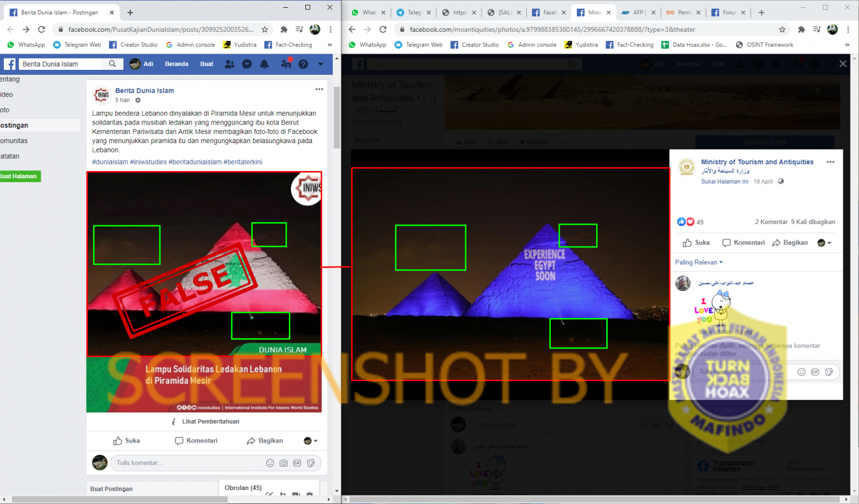859x504 pixels.
Task: Switch to Berita Dunia Islam - Postingan tab
Action: (59, 12)
